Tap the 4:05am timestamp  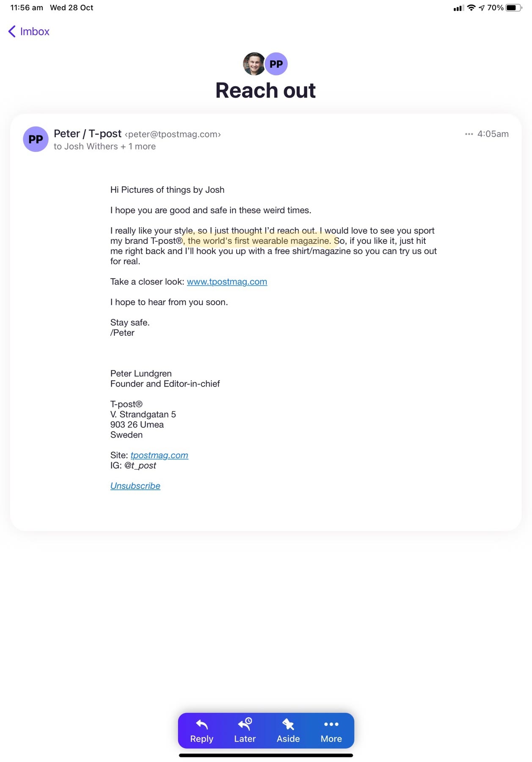coord(493,134)
